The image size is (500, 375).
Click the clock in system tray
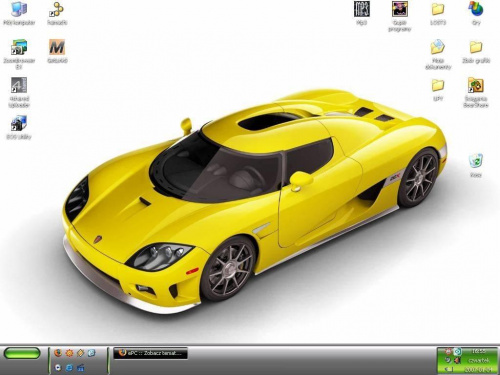pos(479,351)
